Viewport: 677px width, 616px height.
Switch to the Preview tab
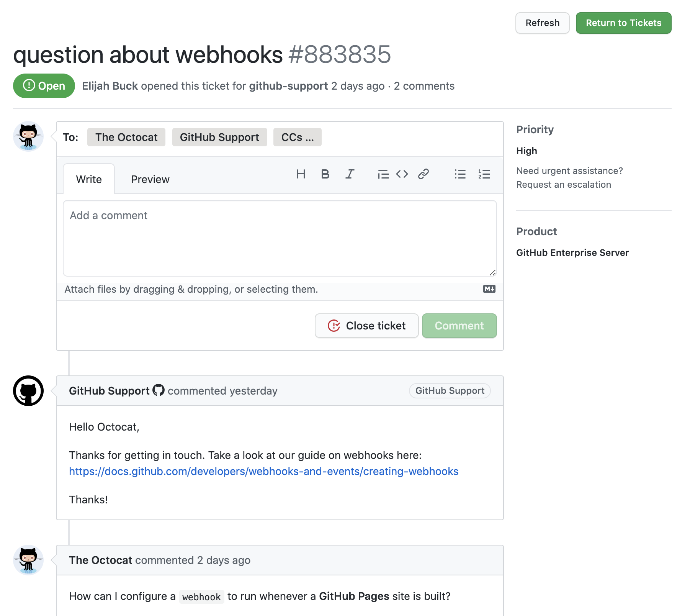click(150, 179)
